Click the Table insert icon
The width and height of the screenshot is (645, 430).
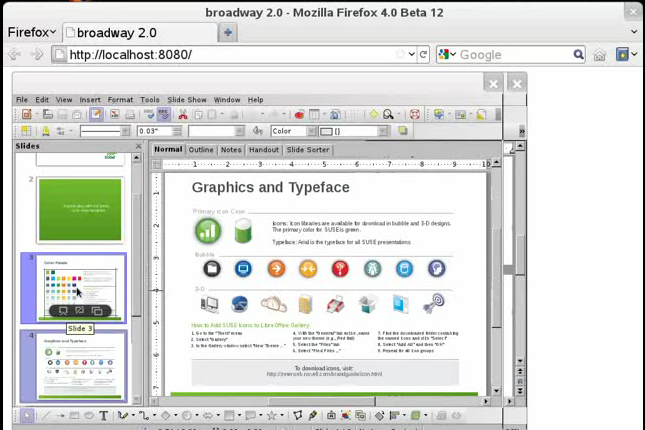coord(314,114)
